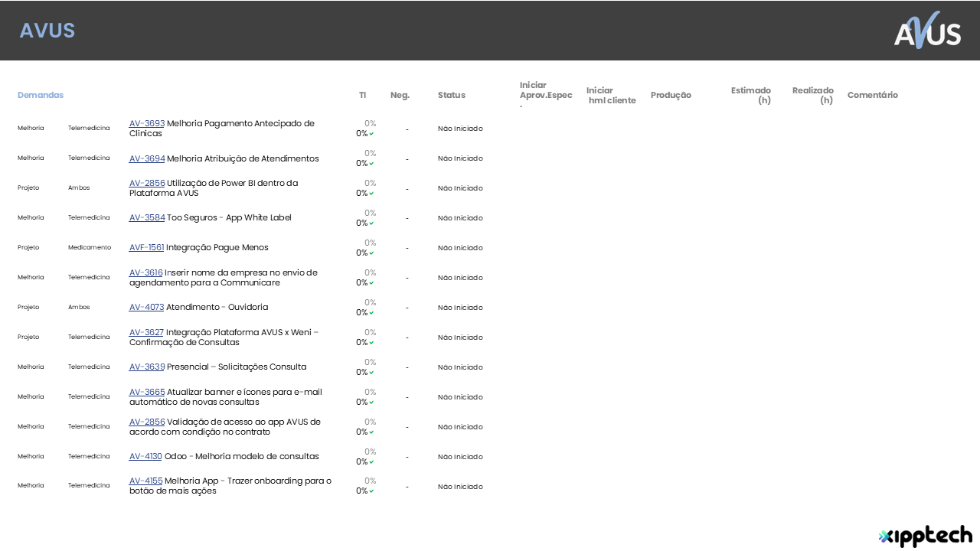This screenshot has height=551, width=980.
Task: Click the Comentário column header
Action: click(x=873, y=95)
